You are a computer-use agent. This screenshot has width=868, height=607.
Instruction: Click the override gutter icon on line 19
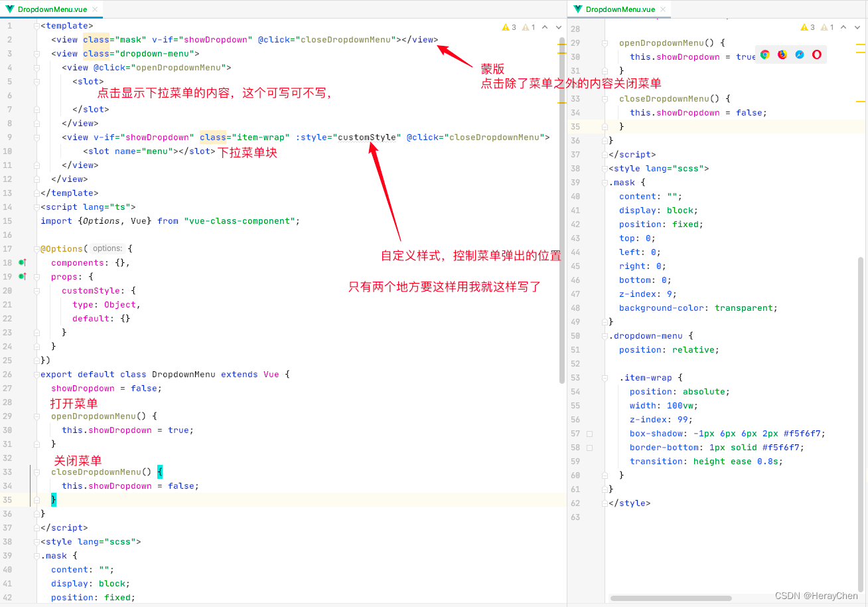pyautogui.click(x=22, y=277)
